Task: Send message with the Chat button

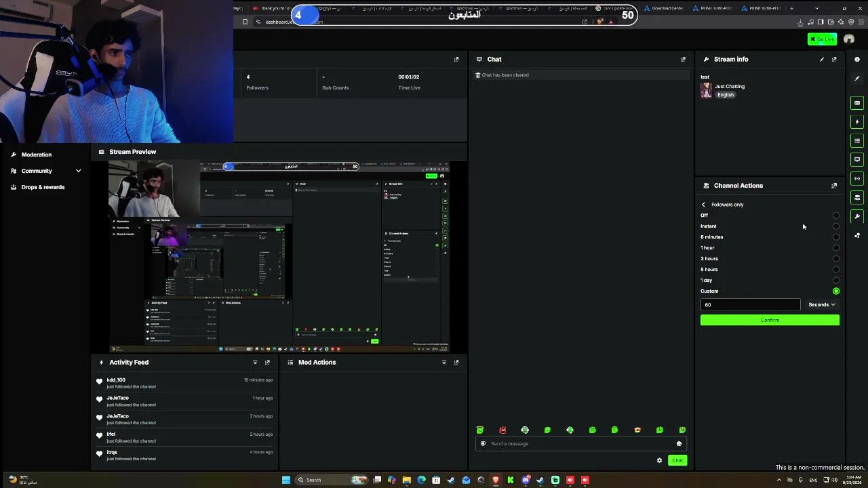Action: pyautogui.click(x=677, y=461)
